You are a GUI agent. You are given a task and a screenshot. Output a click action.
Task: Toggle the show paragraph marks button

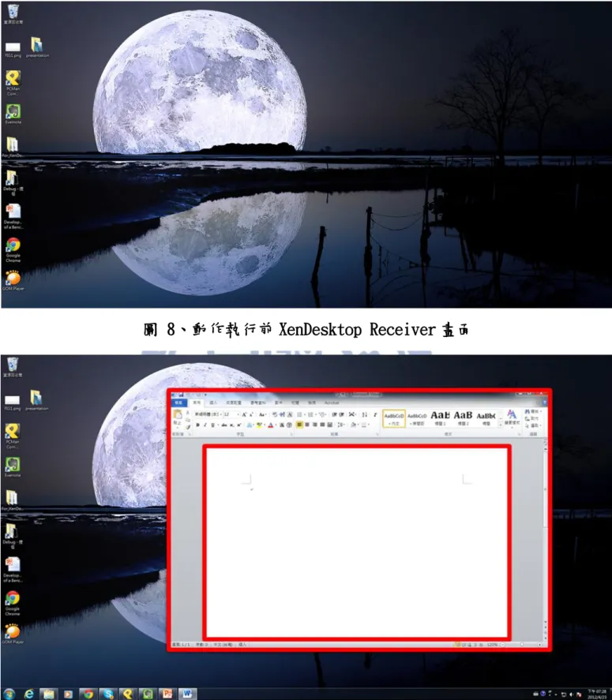click(x=375, y=414)
